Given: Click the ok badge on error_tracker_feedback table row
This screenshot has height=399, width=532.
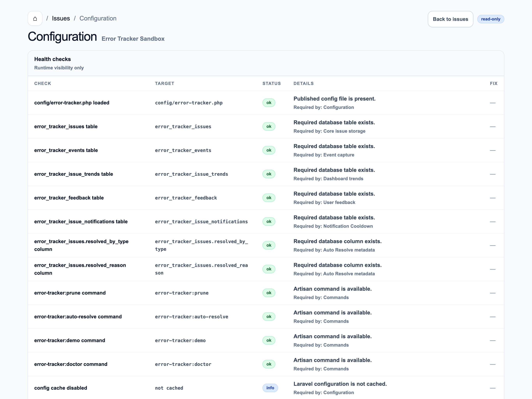Looking at the screenshot, I should pyautogui.click(x=269, y=198).
